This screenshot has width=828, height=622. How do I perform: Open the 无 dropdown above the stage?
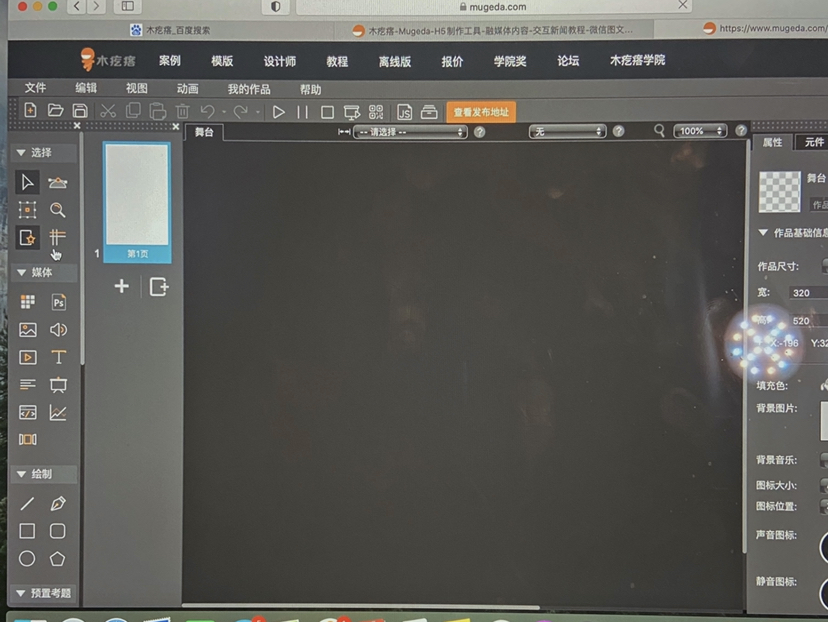pos(567,131)
